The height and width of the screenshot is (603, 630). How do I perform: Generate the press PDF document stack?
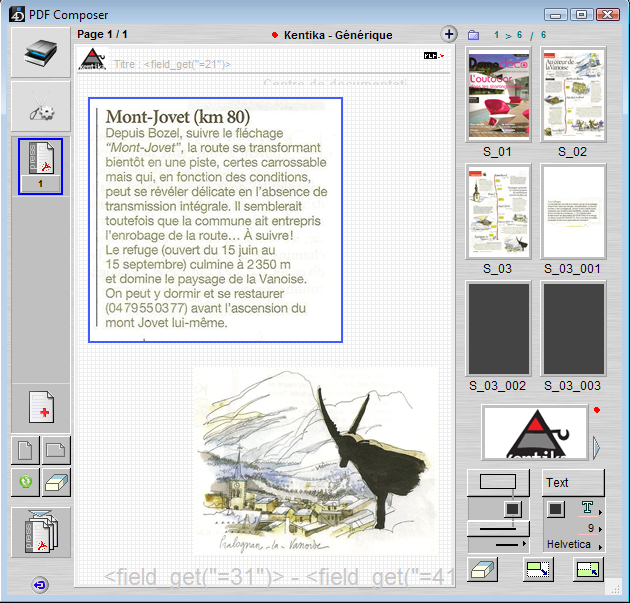tap(41, 532)
